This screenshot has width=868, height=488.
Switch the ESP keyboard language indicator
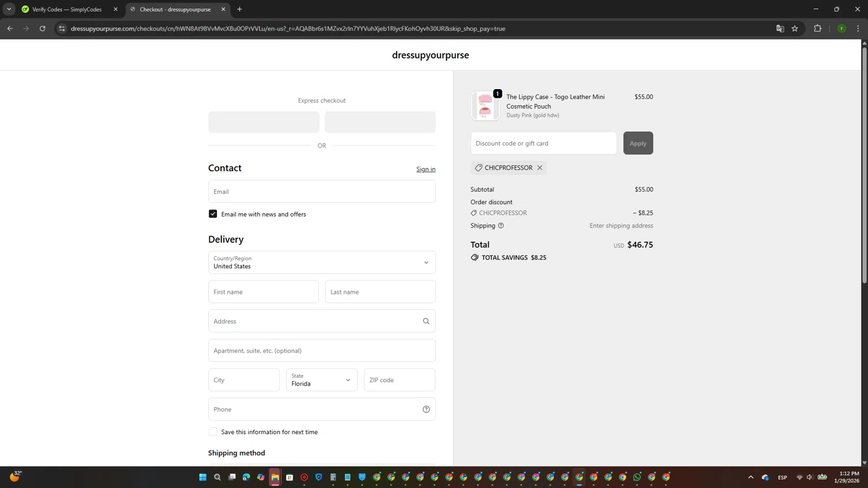pyautogui.click(x=782, y=478)
